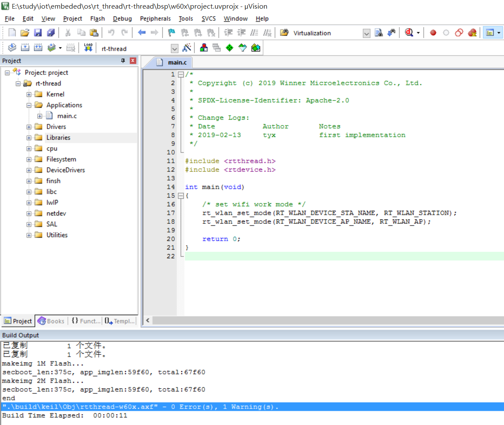The width and height of the screenshot is (504, 425).
Task: Click the Comment selection icon
Action: (x=254, y=32)
